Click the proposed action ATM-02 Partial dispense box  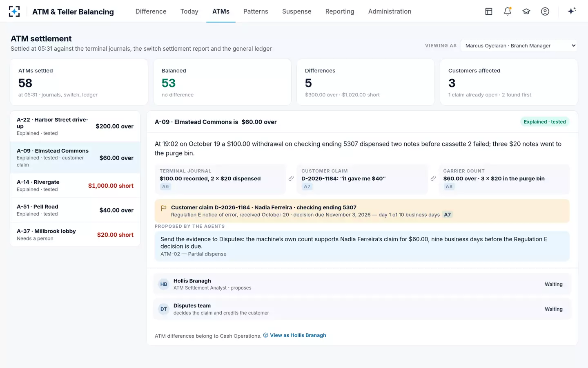[362, 246]
